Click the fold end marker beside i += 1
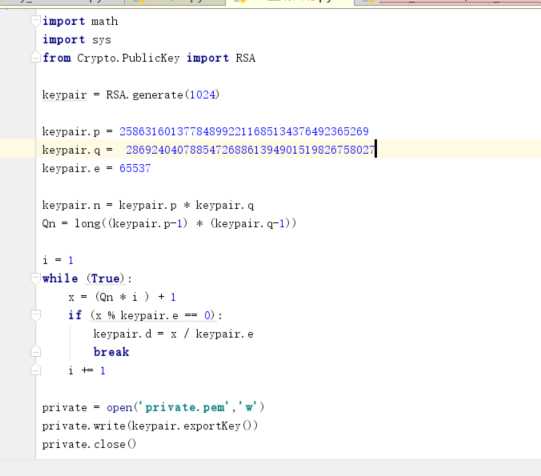This screenshot has width=541, height=476. tap(36, 370)
